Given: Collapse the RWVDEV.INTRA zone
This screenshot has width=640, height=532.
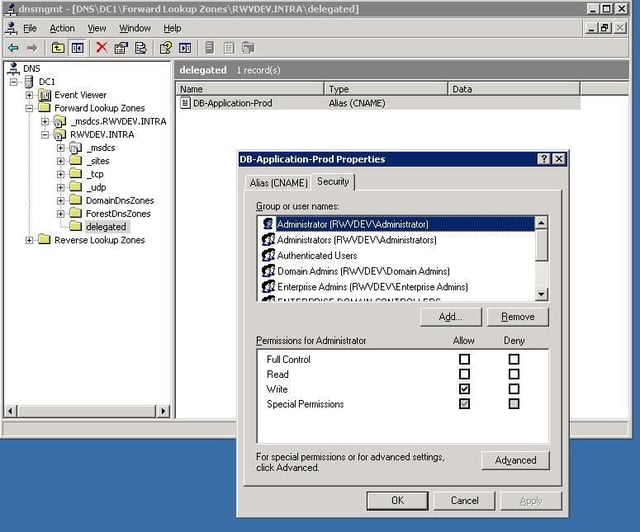Looking at the screenshot, I should click(x=45, y=135).
